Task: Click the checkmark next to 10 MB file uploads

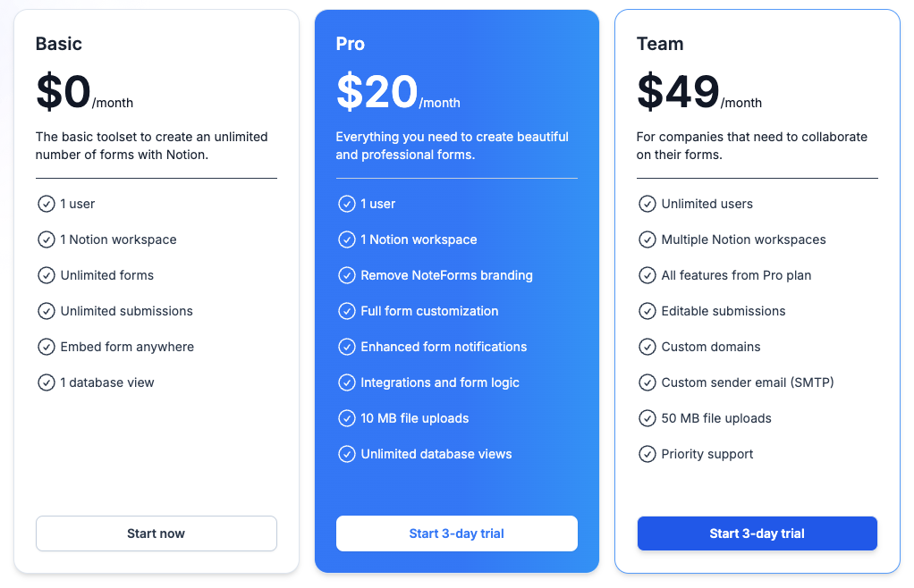Action: click(347, 418)
